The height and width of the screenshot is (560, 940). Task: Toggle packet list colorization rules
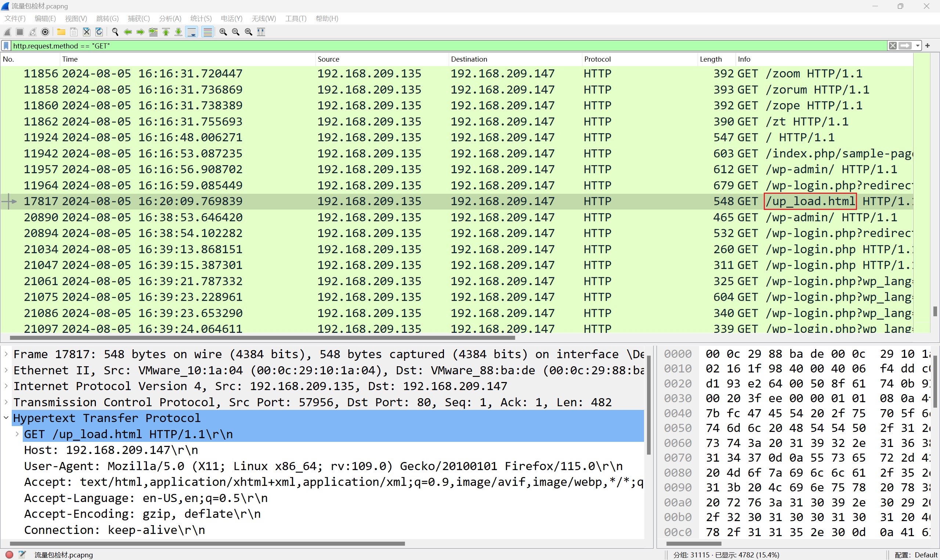[207, 32]
